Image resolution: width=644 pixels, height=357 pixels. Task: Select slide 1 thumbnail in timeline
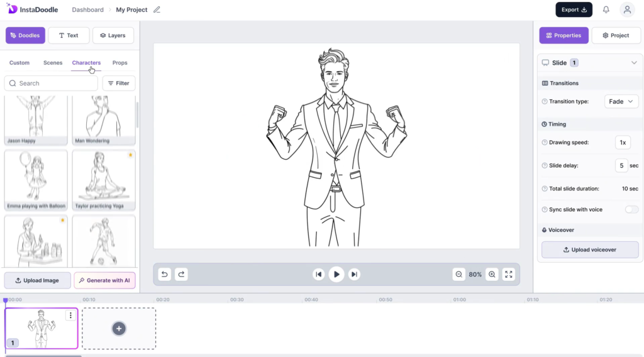41,328
